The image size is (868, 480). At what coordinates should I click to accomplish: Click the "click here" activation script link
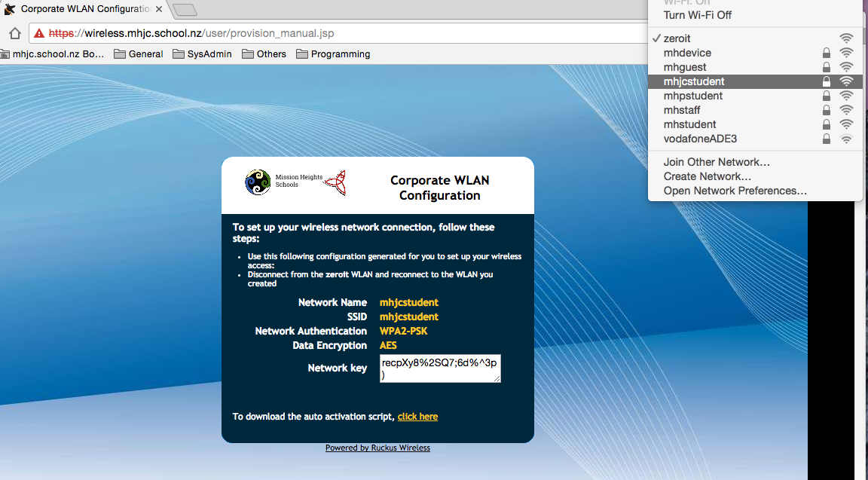click(x=417, y=417)
